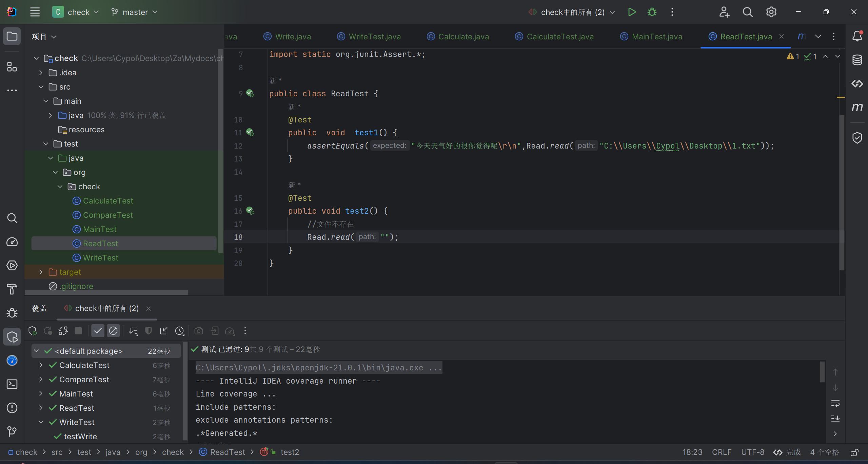Toggle Show Passed tests checkmark button
Viewport: 868px width, 464px height.
tap(98, 331)
